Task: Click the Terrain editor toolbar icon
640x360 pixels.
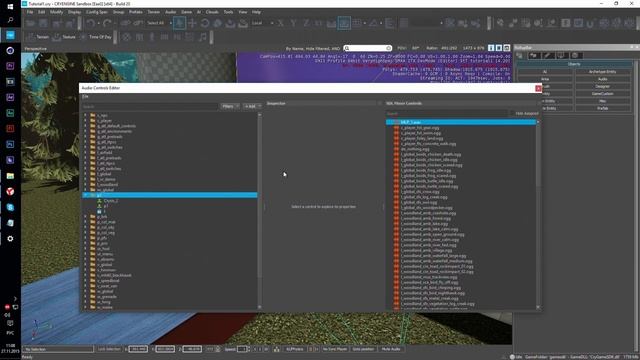Action: click(x=37, y=37)
